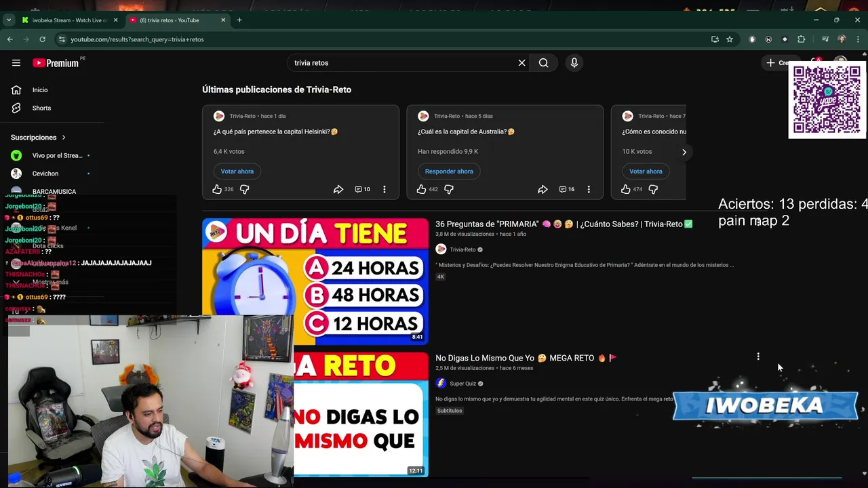Open the YouTube hamburger guide menu

(16, 63)
